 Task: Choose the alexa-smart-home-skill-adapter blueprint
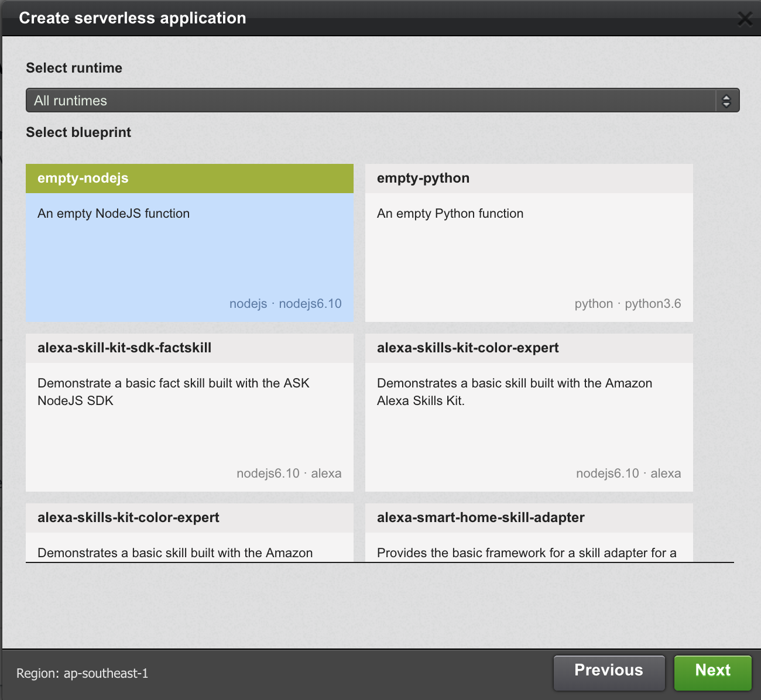529,533
